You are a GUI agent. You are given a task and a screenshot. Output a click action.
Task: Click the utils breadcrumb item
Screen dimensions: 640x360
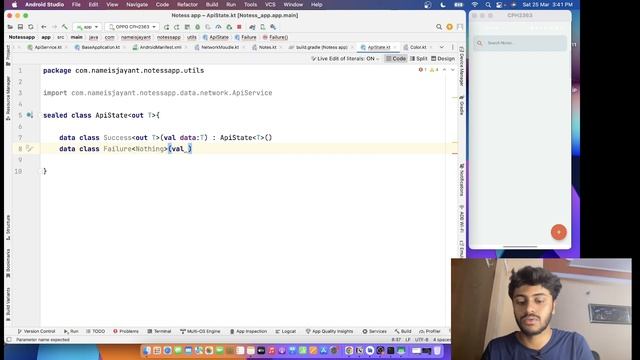[191, 37]
